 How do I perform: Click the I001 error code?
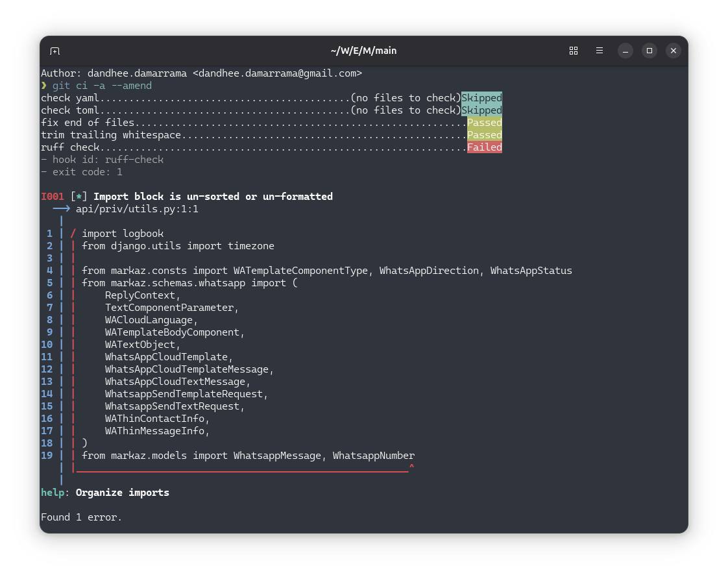53,197
